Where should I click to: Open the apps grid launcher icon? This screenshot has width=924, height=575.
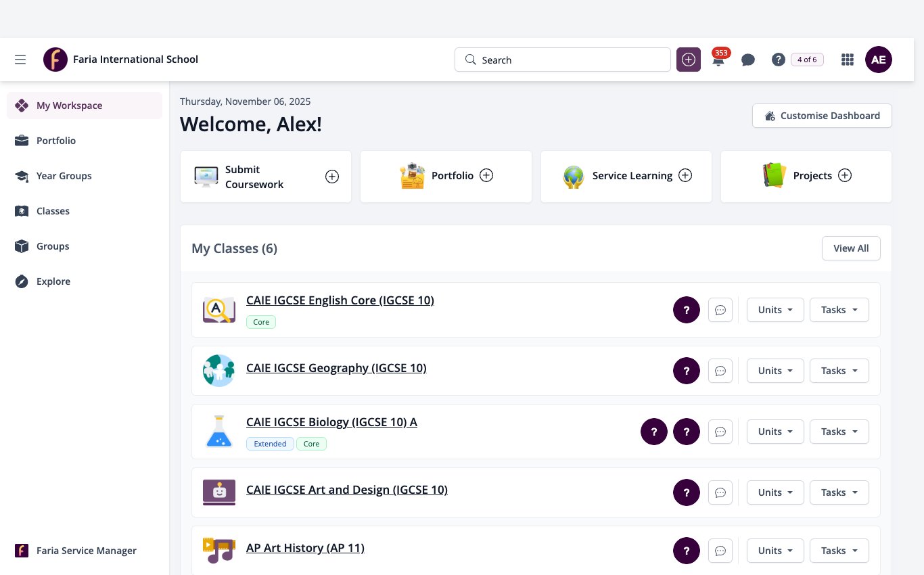[848, 60]
